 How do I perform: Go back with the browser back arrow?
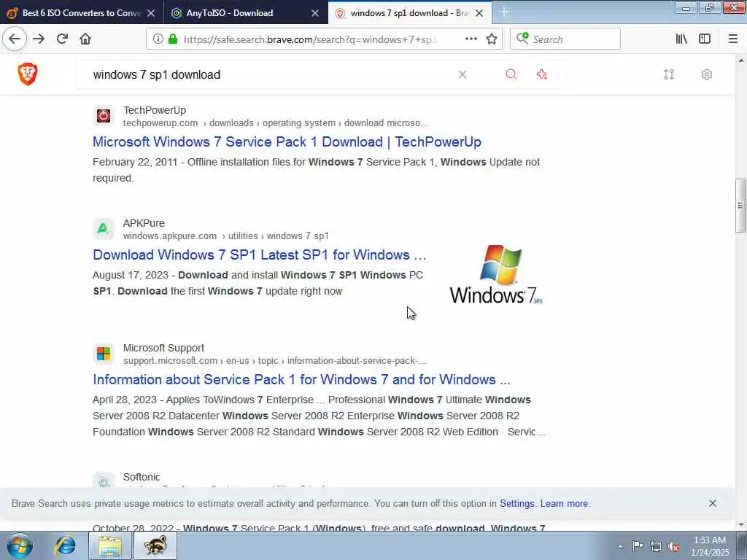pyautogui.click(x=15, y=39)
